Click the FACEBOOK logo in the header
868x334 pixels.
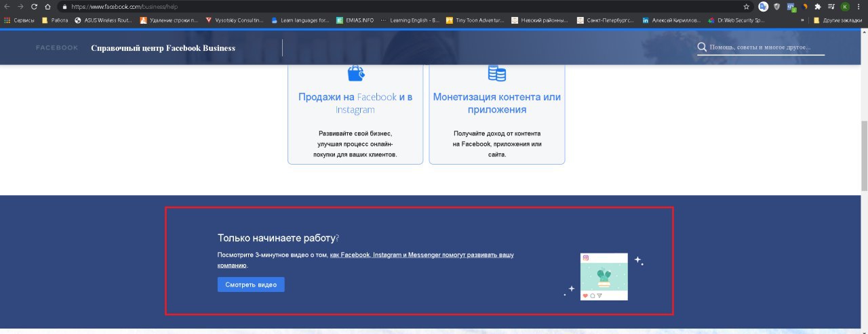click(57, 48)
